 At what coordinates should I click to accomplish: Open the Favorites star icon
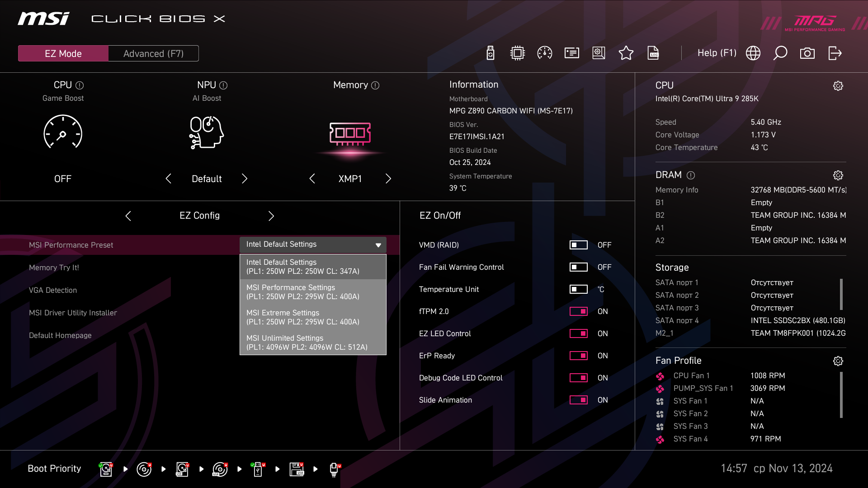click(626, 53)
